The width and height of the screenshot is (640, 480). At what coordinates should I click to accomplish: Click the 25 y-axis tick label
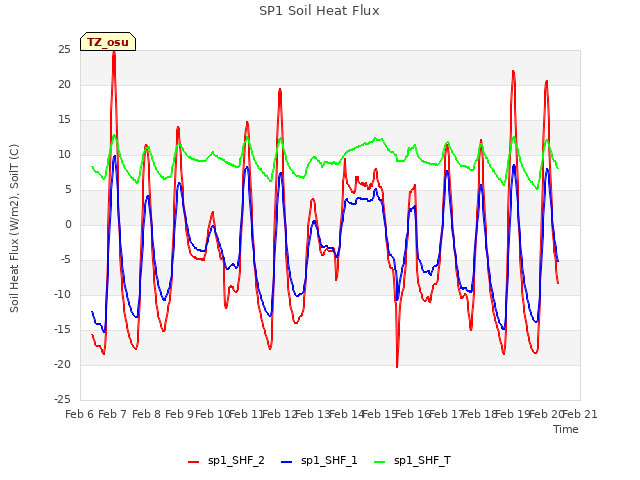click(x=64, y=50)
